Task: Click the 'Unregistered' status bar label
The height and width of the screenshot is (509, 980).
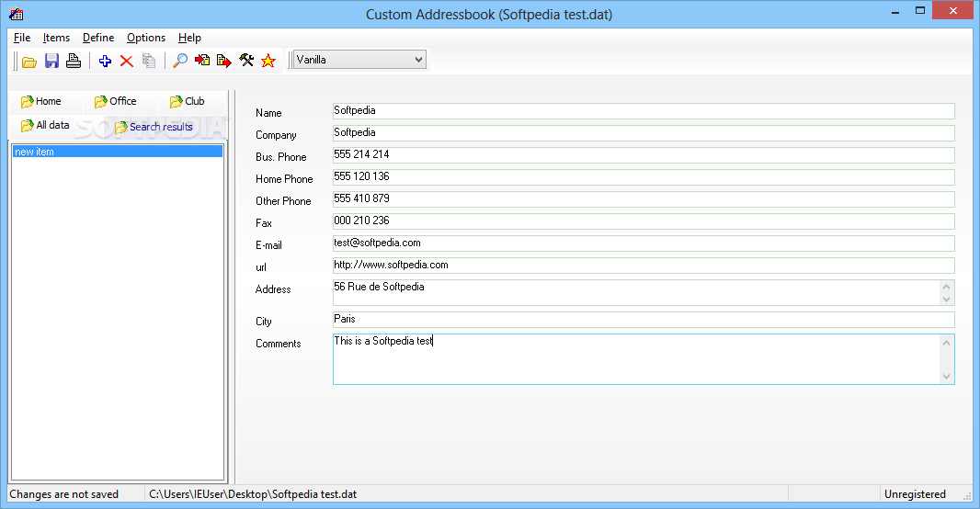Action: point(915,494)
